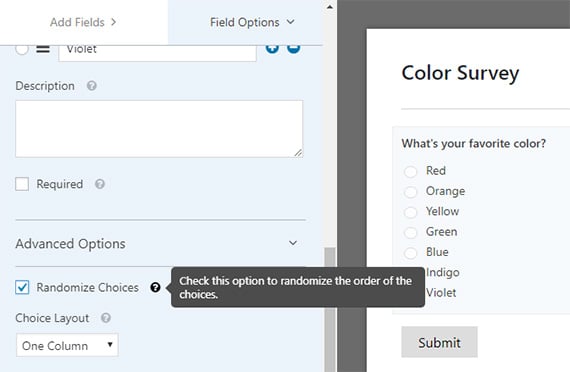Open the Choice Layout One Column dropdown

pyautogui.click(x=67, y=345)
